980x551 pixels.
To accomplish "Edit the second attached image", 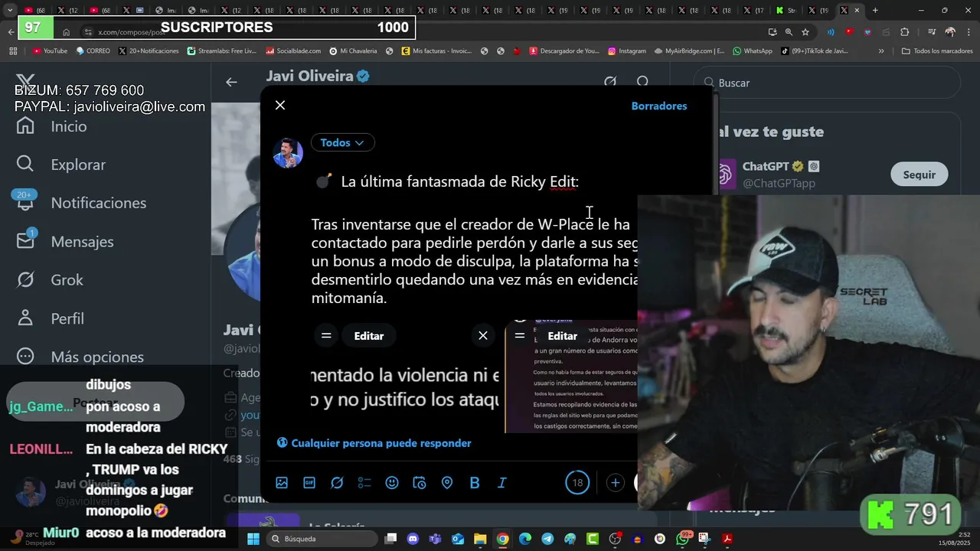I will point(562,336).
